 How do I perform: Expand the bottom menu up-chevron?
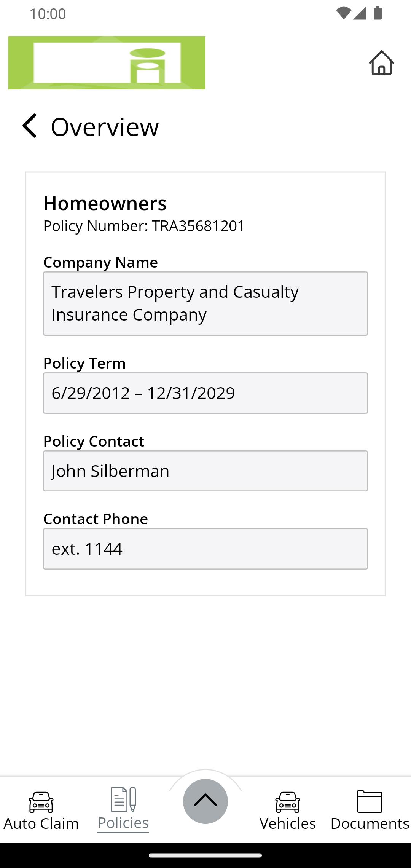(x=205, y=801)
